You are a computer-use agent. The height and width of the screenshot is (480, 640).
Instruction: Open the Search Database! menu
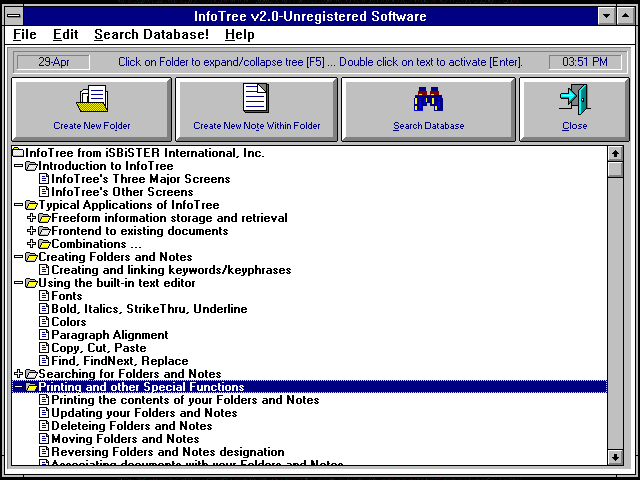(x=151, y=35)
